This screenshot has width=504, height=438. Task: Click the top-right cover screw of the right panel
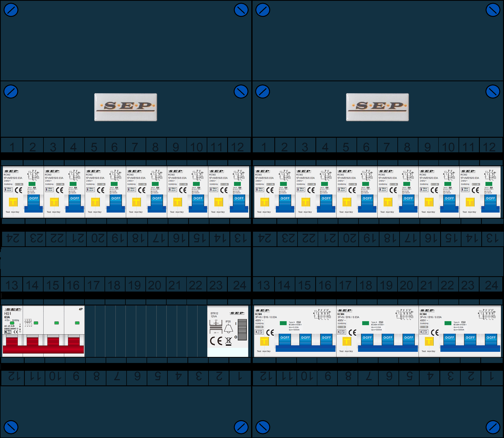(x=493, y=10)
